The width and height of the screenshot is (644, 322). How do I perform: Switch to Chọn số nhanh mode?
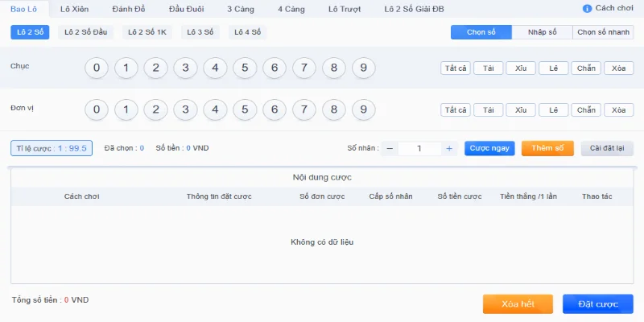603,32
